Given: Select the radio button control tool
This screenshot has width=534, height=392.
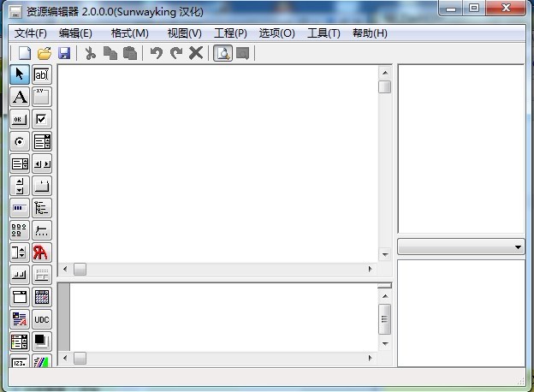Looking at the screenshot, I should [20, 141].
